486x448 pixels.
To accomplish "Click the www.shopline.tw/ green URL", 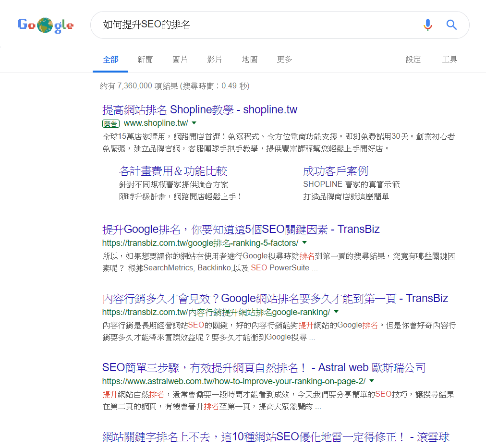I will pyautogui.click(x=156, y=123).
